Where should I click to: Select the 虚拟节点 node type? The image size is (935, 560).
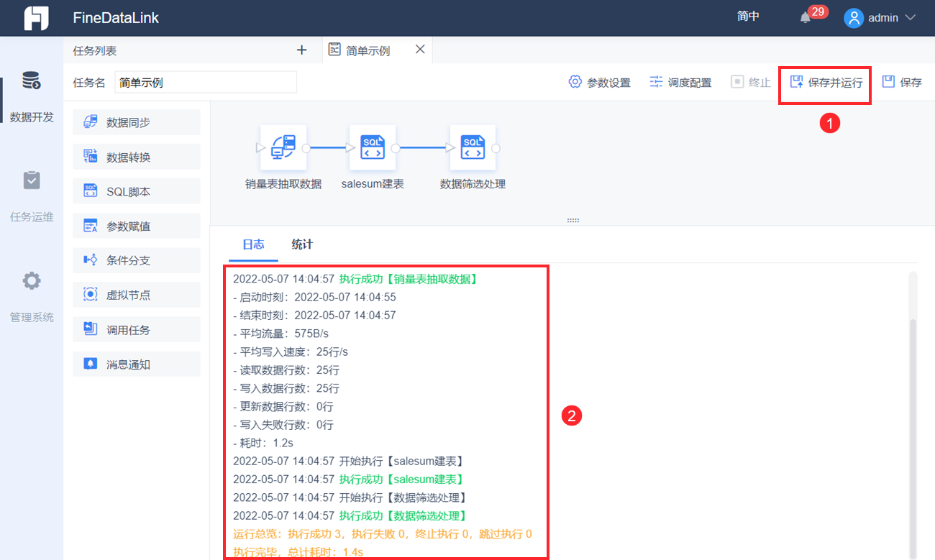coord(137,295)
